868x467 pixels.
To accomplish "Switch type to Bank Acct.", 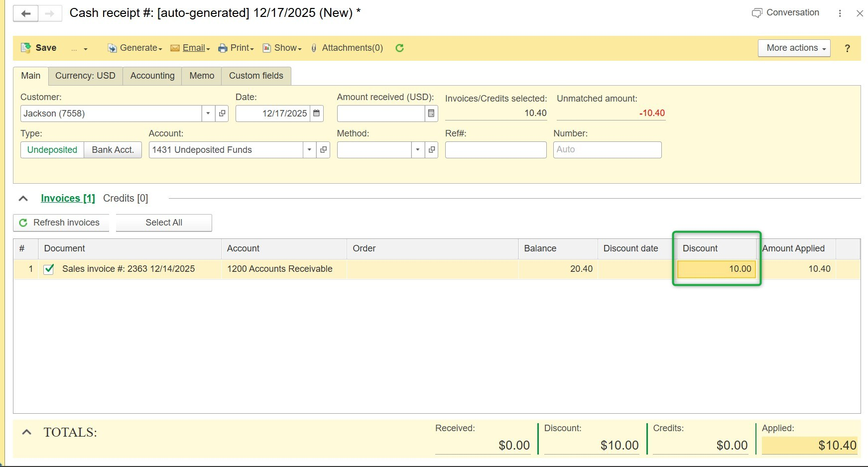I will (113, 150).
